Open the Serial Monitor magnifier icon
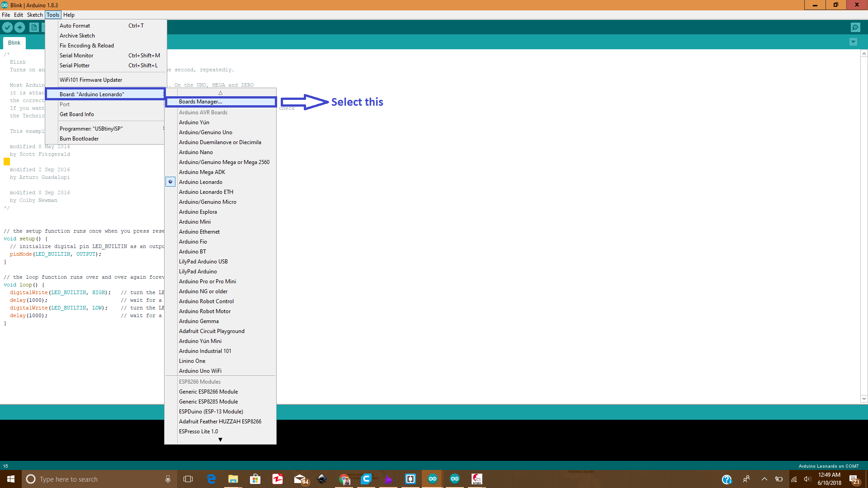The height and width of the screenshot is (488, 868). 855,27
